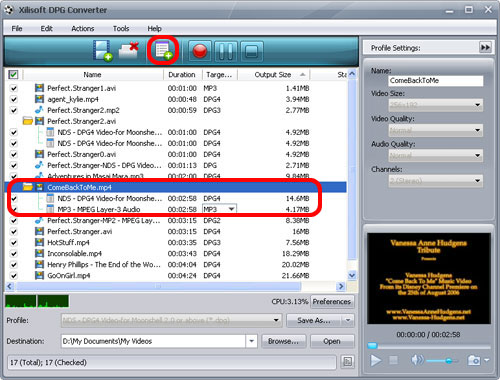
Task: Click the Add File toolbar icon
Action: coord(102,51)
